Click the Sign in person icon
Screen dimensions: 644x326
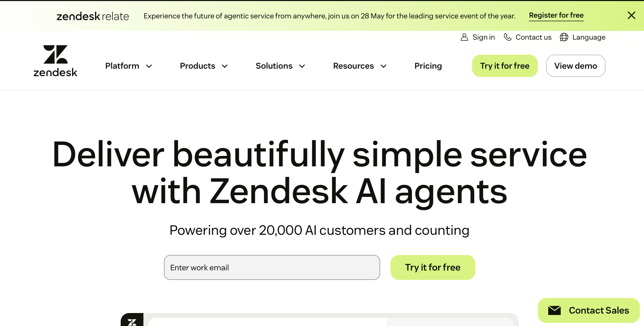click(464, 37)
